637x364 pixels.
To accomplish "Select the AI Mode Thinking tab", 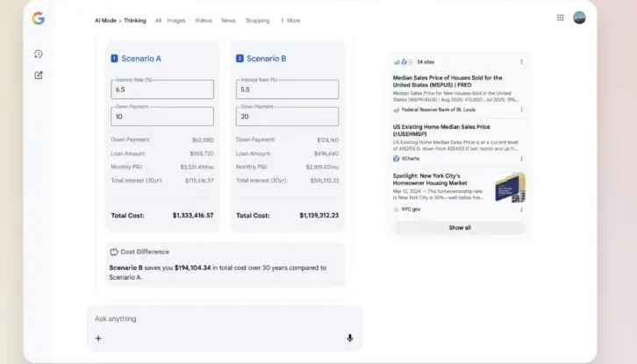I will (120, 20).
